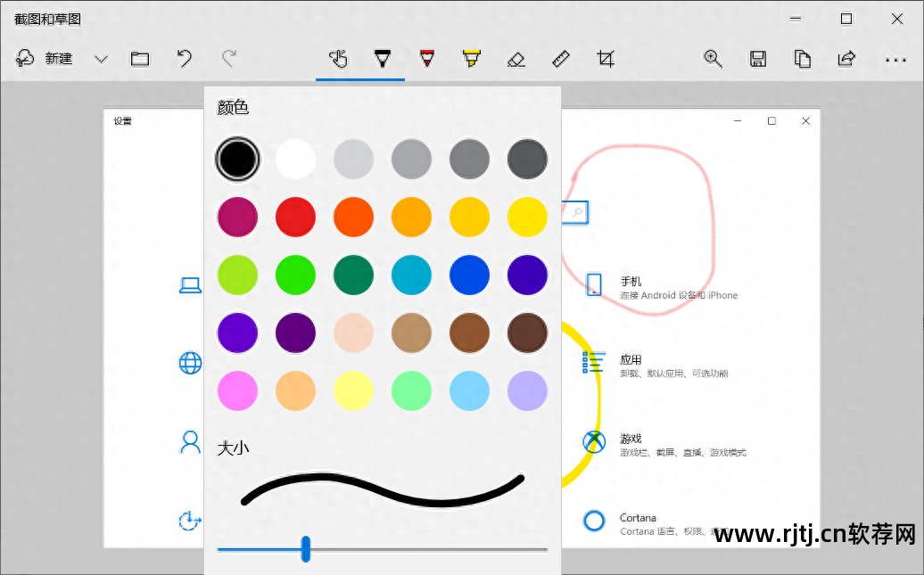Choose the bright green color swatch
The image size is (924, 575).
click(295, 275)
